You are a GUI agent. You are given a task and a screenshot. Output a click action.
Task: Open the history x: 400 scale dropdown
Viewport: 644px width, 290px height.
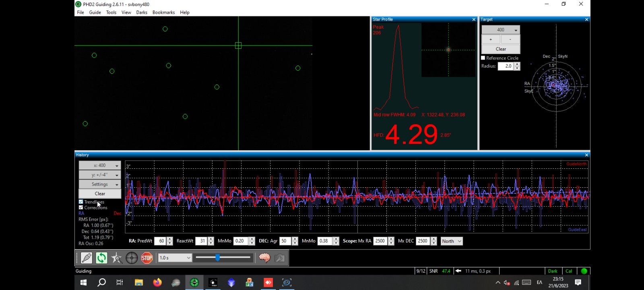coord(100,166)
